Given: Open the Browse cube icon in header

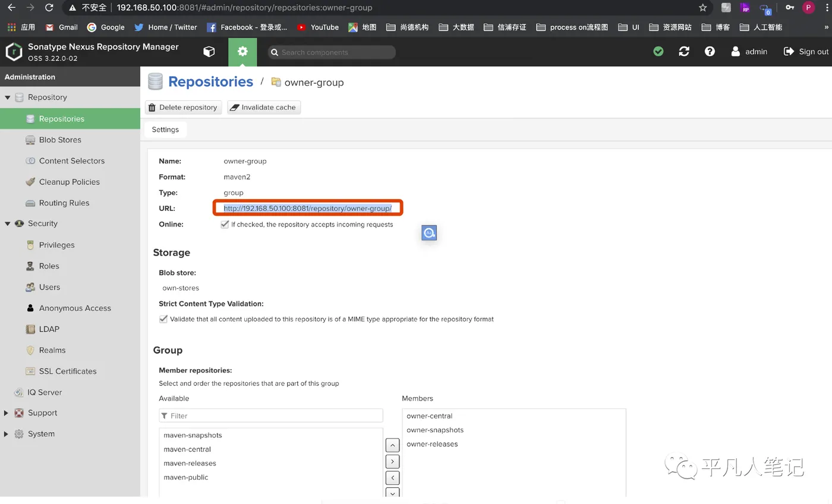Looking at the screenshot, I should [209, 52].
